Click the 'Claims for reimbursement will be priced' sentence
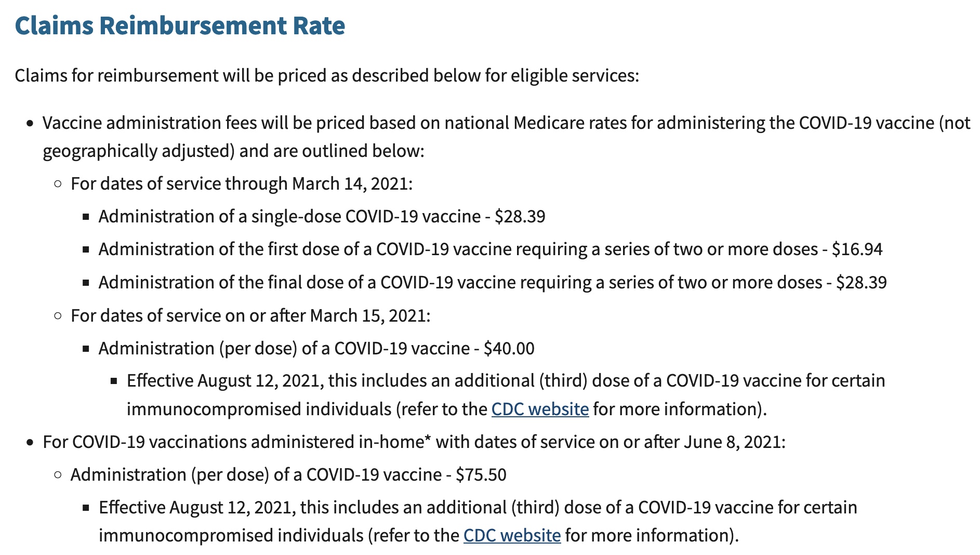 coord(326,75)
